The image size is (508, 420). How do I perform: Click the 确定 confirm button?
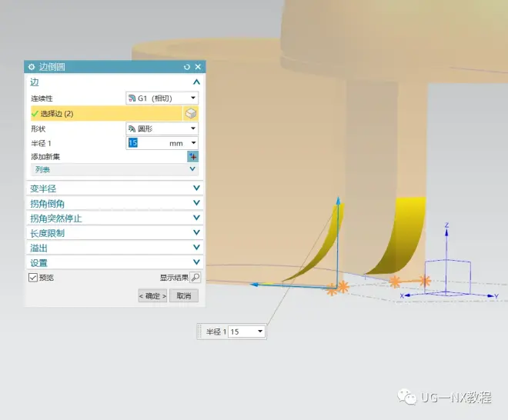click(152, 295)
